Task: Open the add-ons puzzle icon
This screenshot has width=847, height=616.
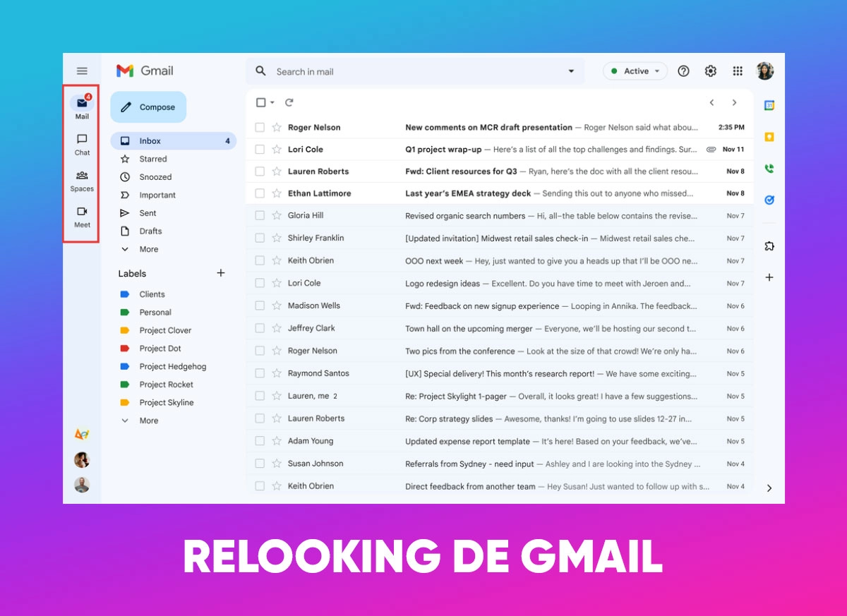Action: [x=769, y=246]
